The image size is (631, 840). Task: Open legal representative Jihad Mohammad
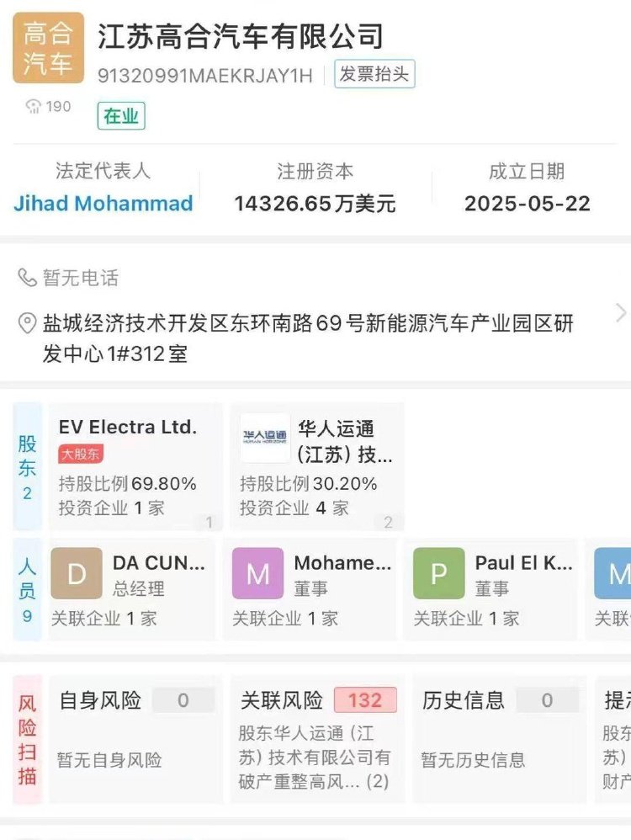[103, 203]
